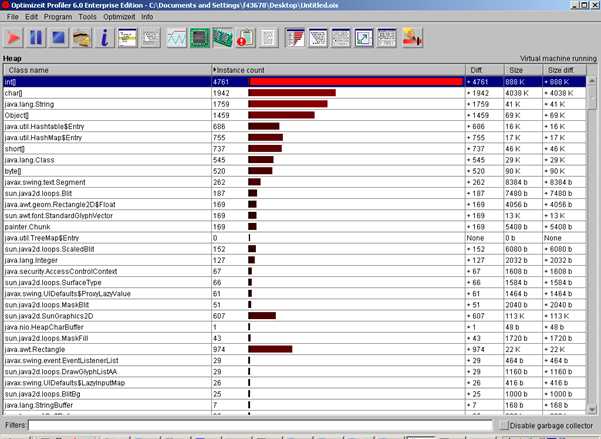Open the Tools menu

pyautogui.click(x=87, y=17)
